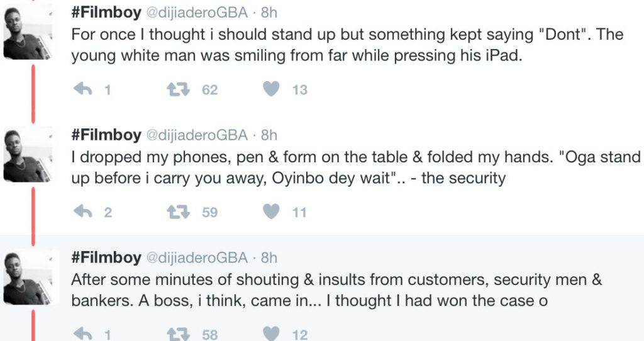Viewport: 644px width, 341px height.
Task: Open avatar of the third tweet
Action: (28, 277)
